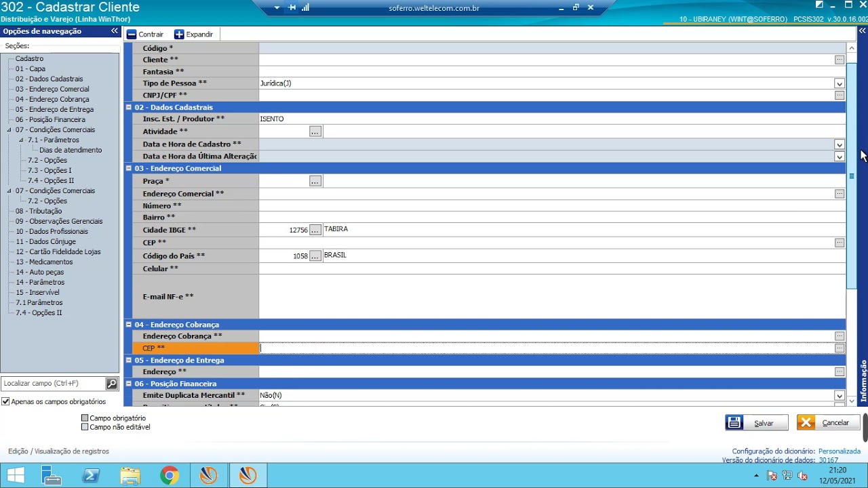Image resolution: width=868 pixels, height=488 pixels.
Task: Open Data e Hora da Última Alteração dropdown
Action: pyautogui.click(x=840, y=157)
